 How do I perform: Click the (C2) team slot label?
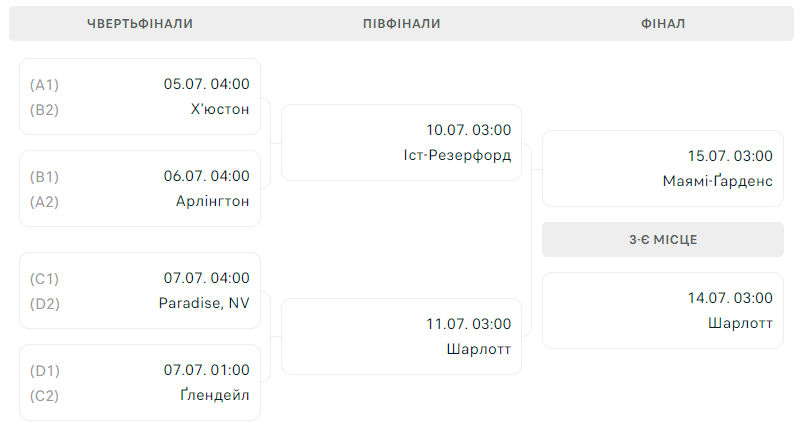coord(44,396)
